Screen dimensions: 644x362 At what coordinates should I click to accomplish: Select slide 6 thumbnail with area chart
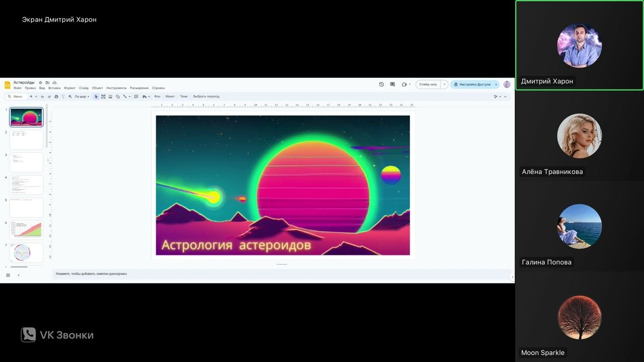pos(26,230)
